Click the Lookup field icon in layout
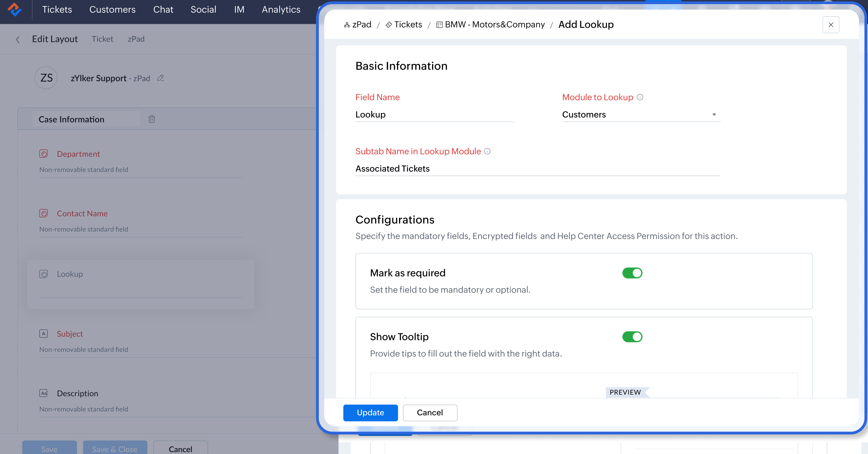This screenshot has width=868, height=454. click(43, 274)
